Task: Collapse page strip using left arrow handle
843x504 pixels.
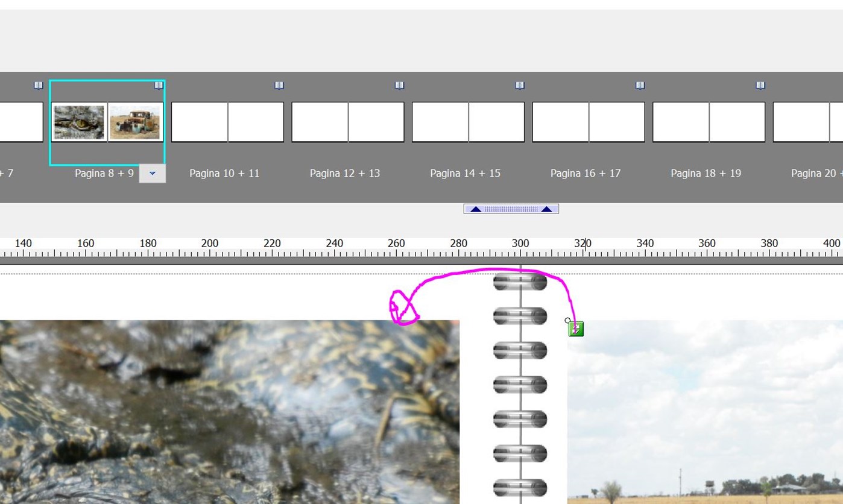Action: [x=476, y=209]
